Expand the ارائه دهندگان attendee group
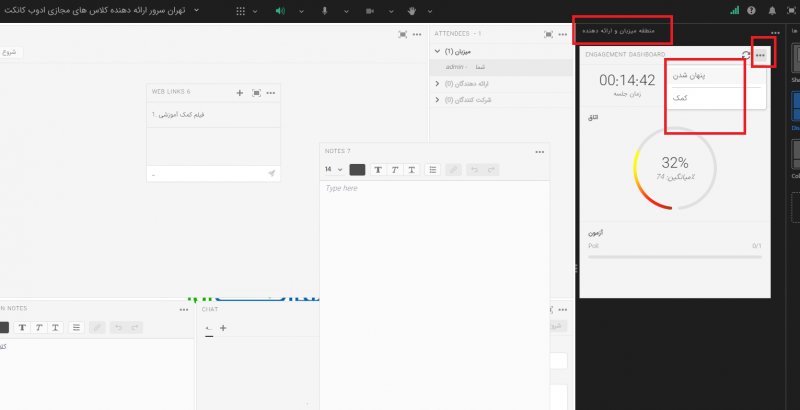The width and height of the screenshot is (800, 410). (x=437, y=84)
